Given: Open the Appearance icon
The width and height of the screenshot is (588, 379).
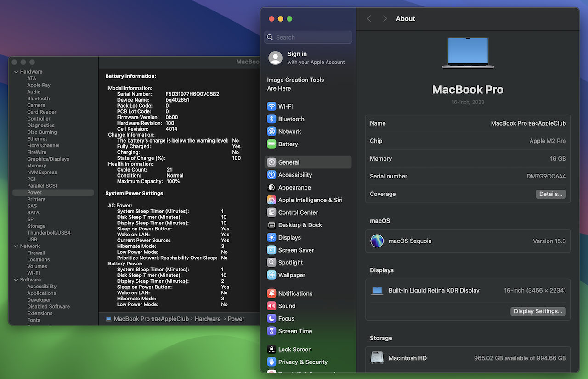Looking at the screenshot, I should tap(271, 187).
